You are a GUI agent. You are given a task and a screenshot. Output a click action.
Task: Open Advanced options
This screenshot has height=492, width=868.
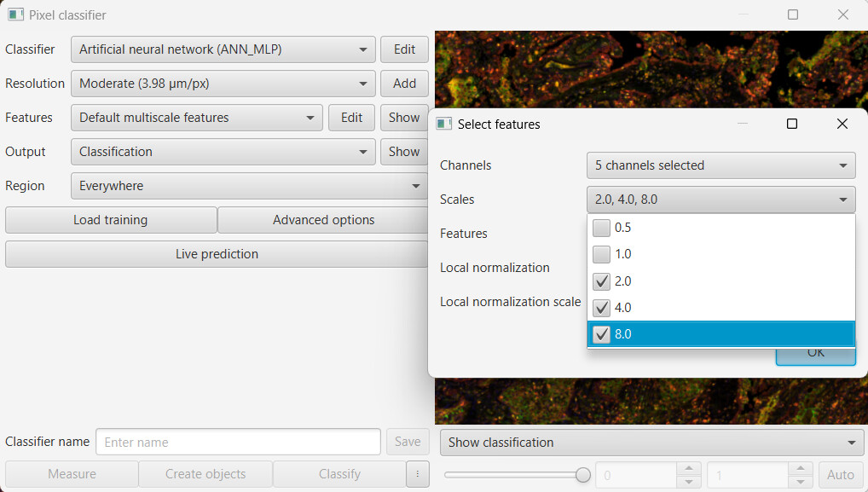[x=322, y=219]
